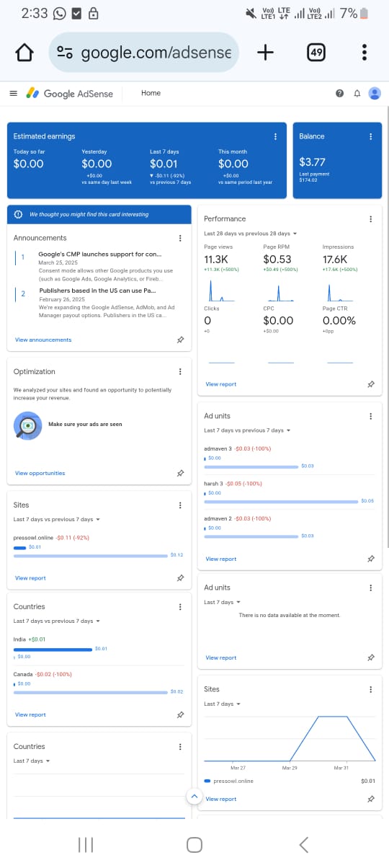The width and height of the screenshot is (389, 868).
Task: Toggle pin on the Optimization card
Action: coord(180,473)
